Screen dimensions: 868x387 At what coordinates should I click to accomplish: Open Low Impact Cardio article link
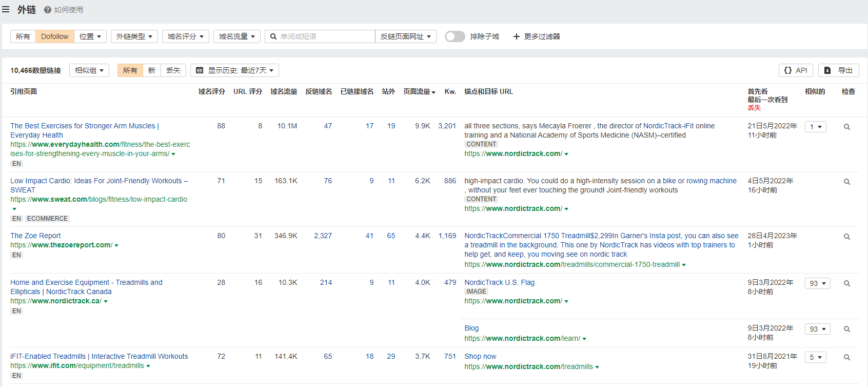(x=99, y=185)
